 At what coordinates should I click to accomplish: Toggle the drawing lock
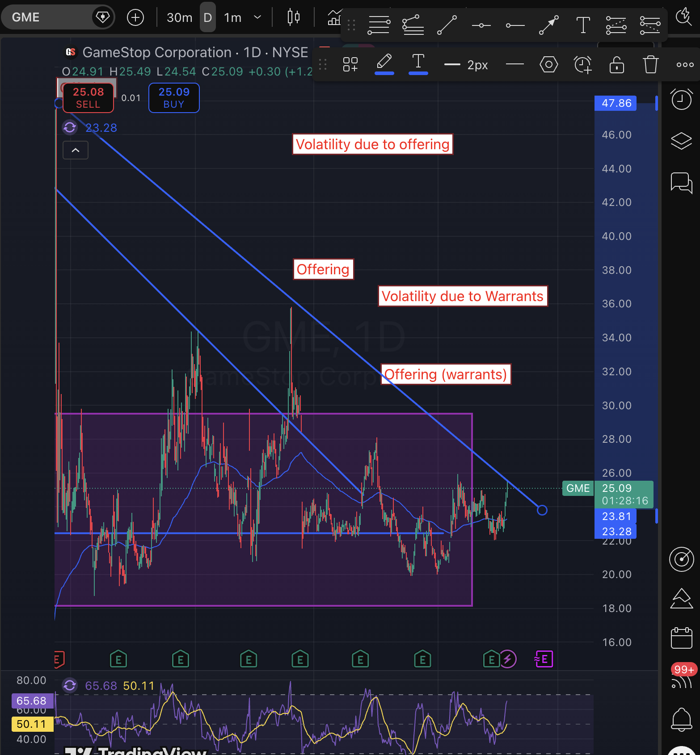click(x=617, y=64)
